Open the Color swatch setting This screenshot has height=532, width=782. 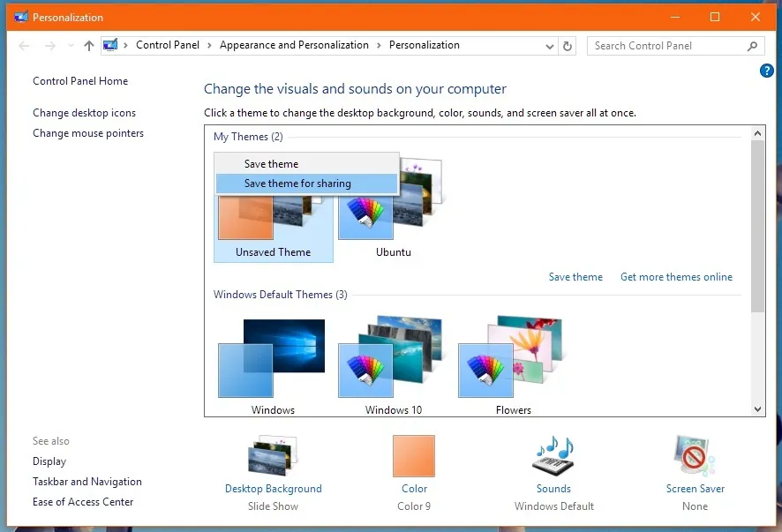click(414, 456)
